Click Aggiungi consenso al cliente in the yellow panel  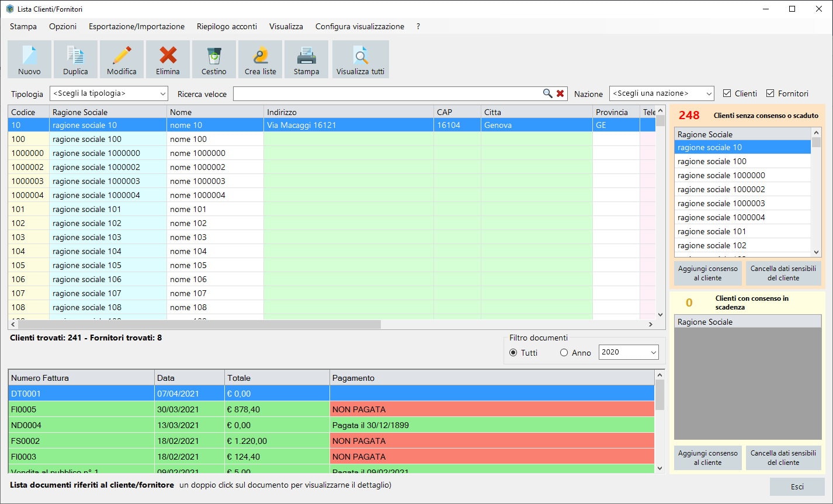point(707,458)
